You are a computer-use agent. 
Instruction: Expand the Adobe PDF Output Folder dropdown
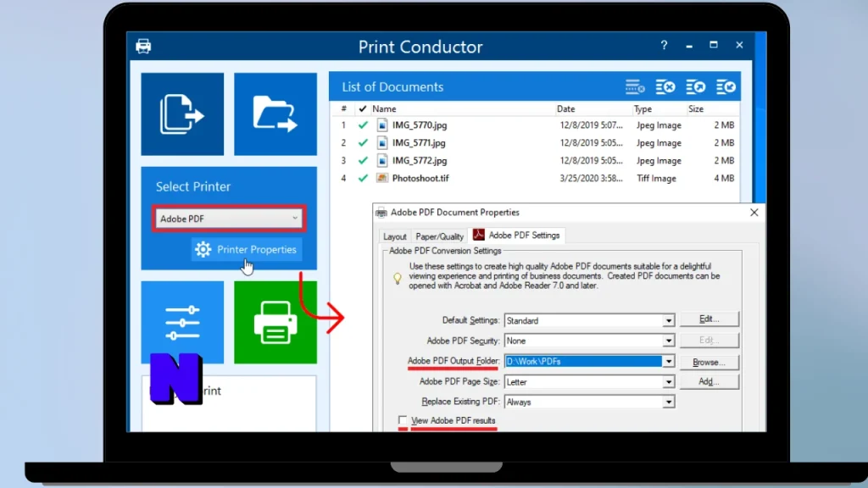(669, 361)
